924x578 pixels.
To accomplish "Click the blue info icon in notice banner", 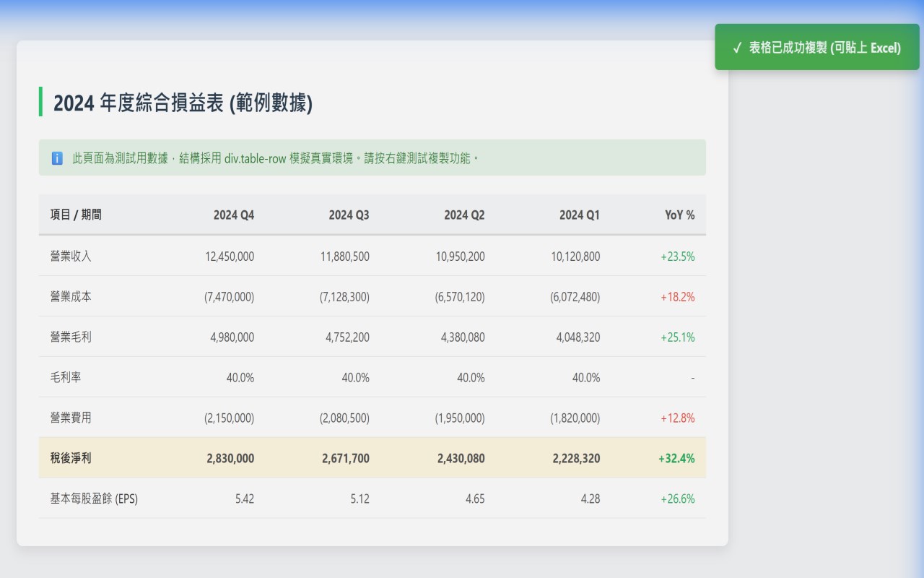I will point(57,158).
